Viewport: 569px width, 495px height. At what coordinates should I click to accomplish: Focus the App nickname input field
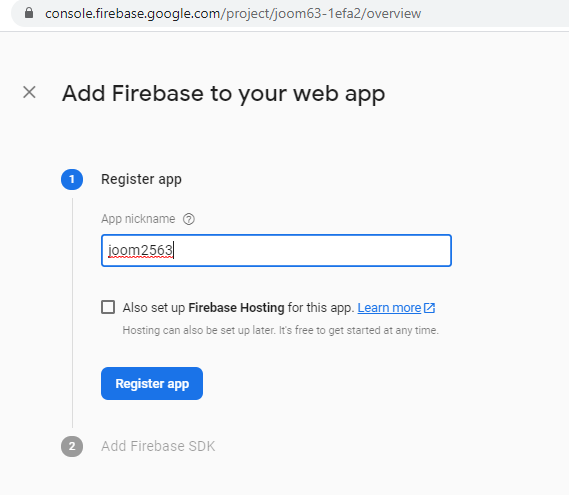coord(276,250)
